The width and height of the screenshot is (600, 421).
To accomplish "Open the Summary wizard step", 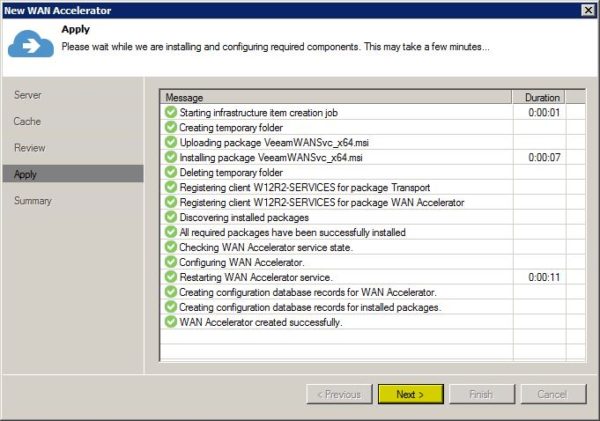I will [x=33, y=201].
